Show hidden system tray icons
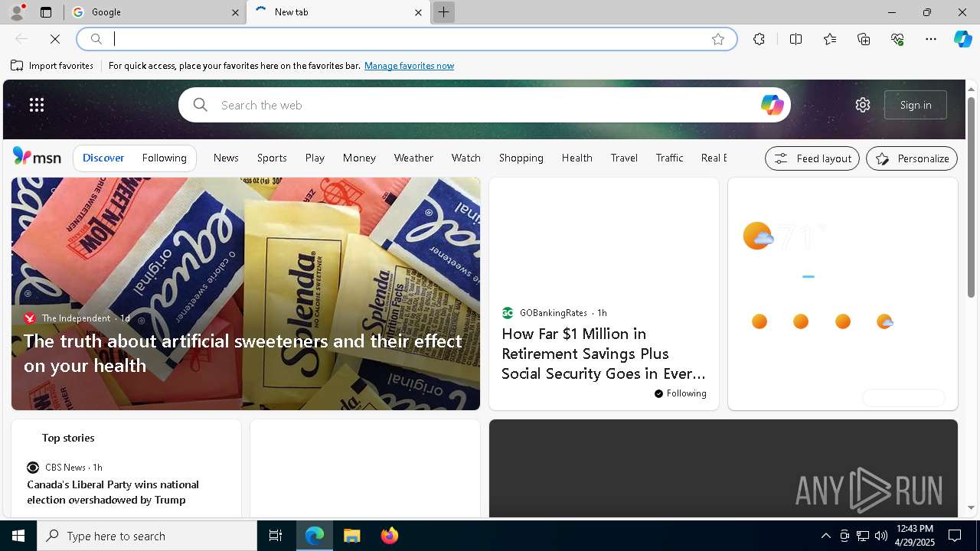The image size is (980, 551). click(825, 536)
